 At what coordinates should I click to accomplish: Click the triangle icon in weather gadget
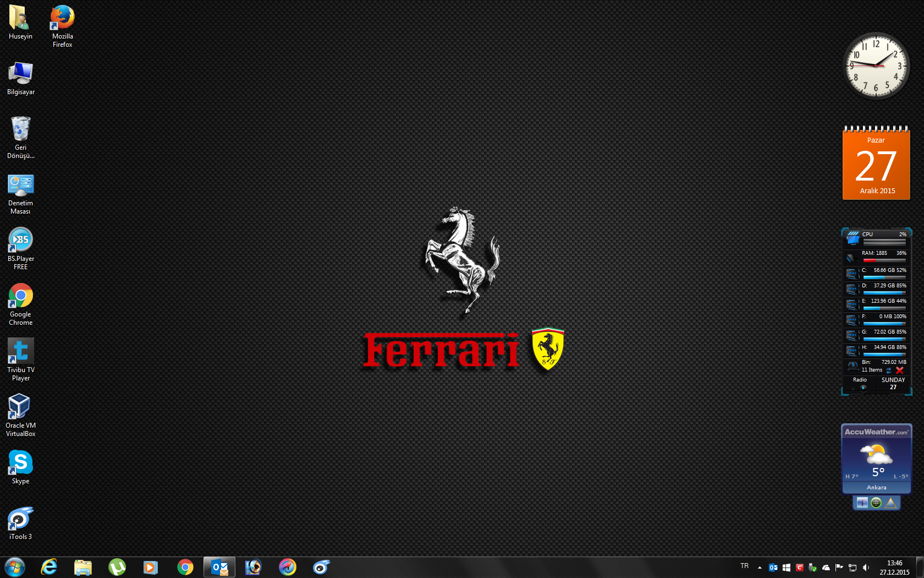pos(890,503)
